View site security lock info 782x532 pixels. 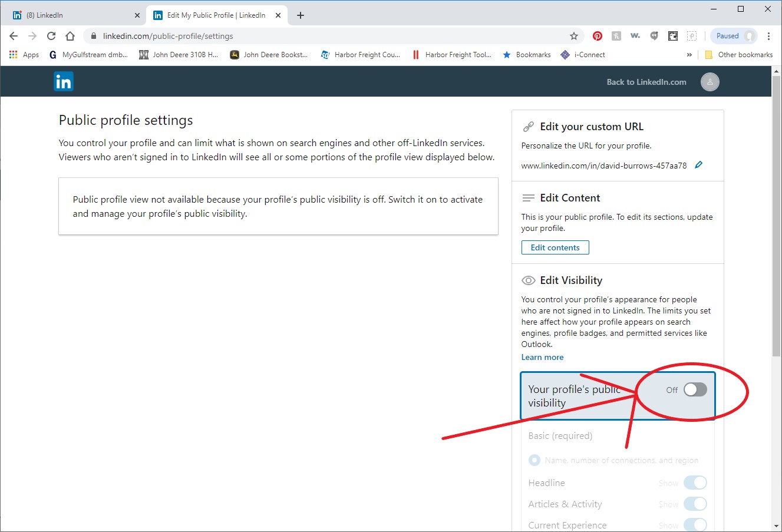click(x=93, y=36)
